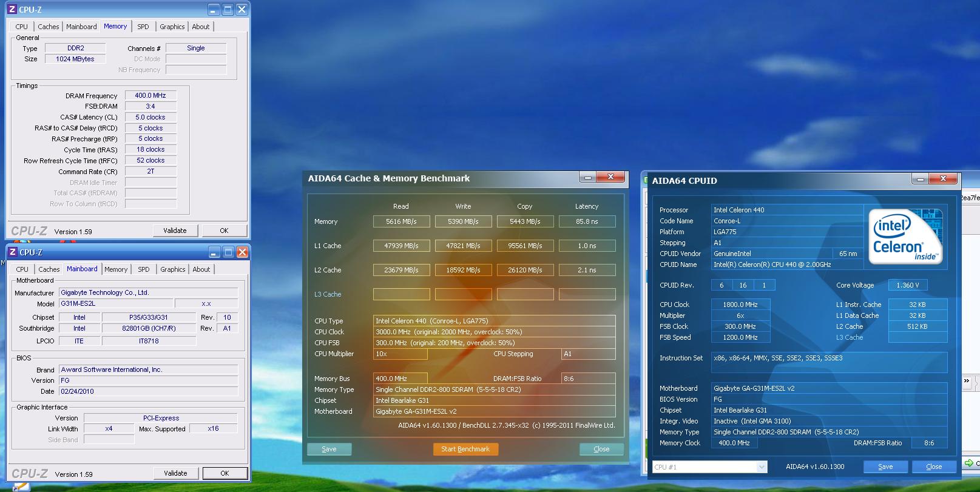Viewport: 980px width, 492px height.
Task: Open the Graphics tab in the bottom CPU-Z window
Action: click(x=173, y=269)
